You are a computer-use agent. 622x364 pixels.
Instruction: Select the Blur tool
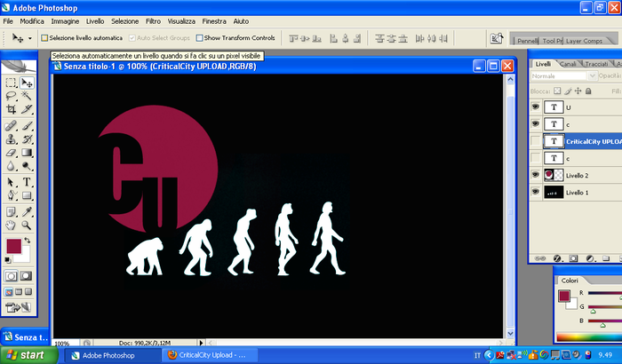pyautogui.click(x=11, y=166)
